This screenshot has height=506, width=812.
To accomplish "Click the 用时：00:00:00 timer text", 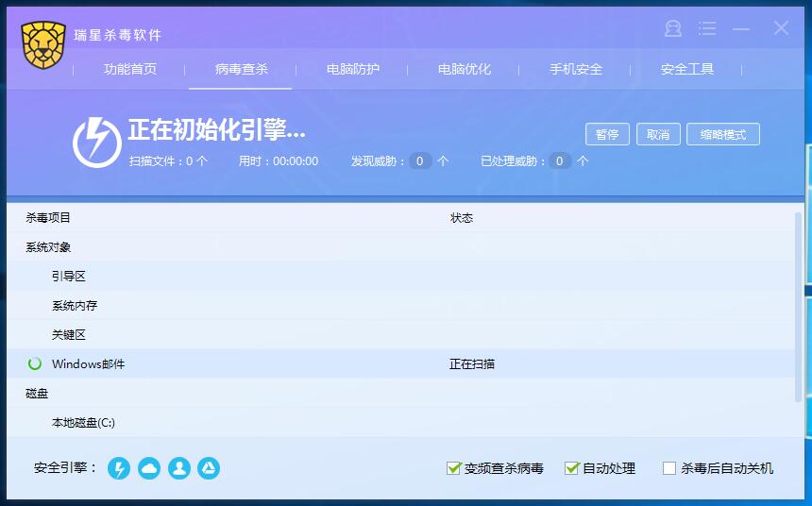I will coord(279,161).
